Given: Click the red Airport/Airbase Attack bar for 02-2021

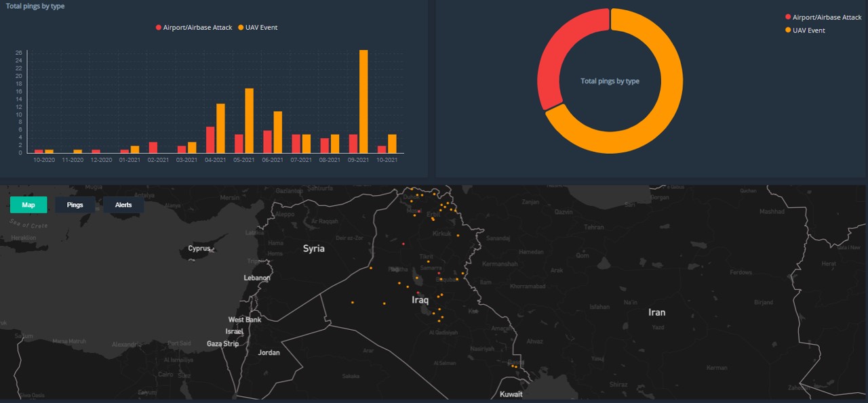Looking at the screenshot, I should point(153,147).
